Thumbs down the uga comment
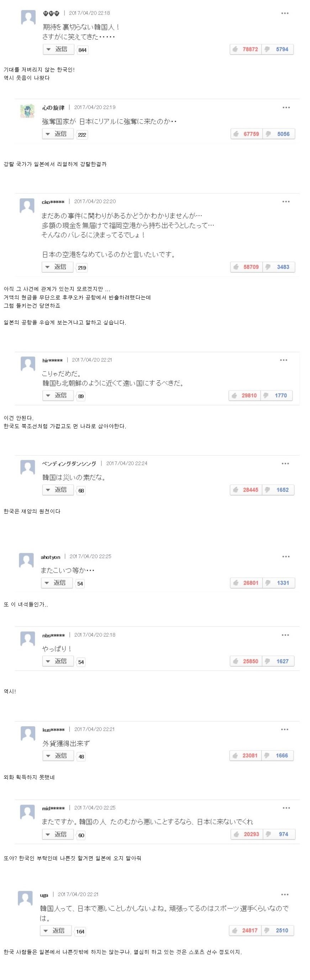This screenshot has width=310, height=980. pos(278,930)
